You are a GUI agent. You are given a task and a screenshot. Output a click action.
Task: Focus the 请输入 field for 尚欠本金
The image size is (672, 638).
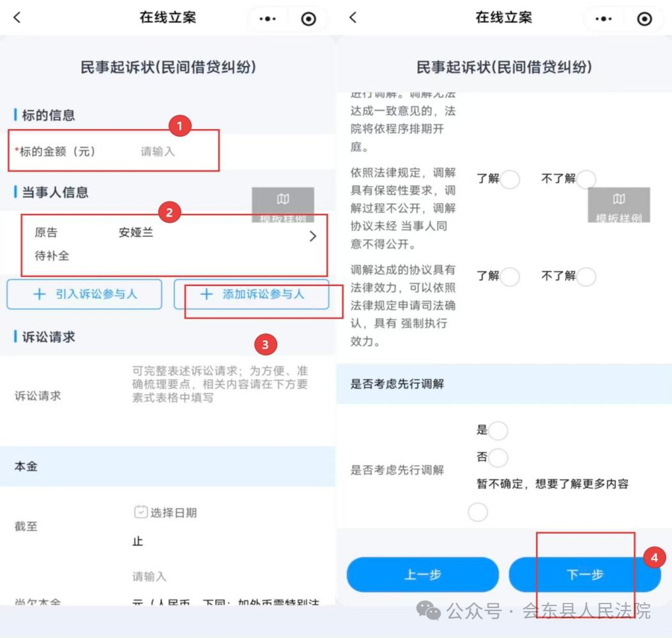pos(149,576)
